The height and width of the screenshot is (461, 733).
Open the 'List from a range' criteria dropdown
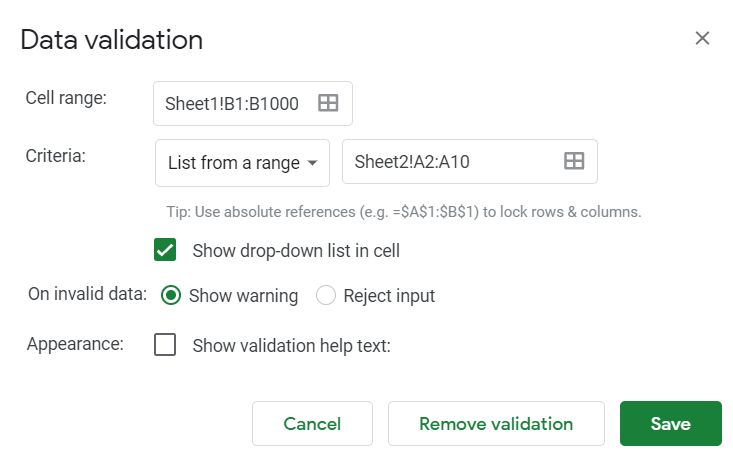point(242,162)
